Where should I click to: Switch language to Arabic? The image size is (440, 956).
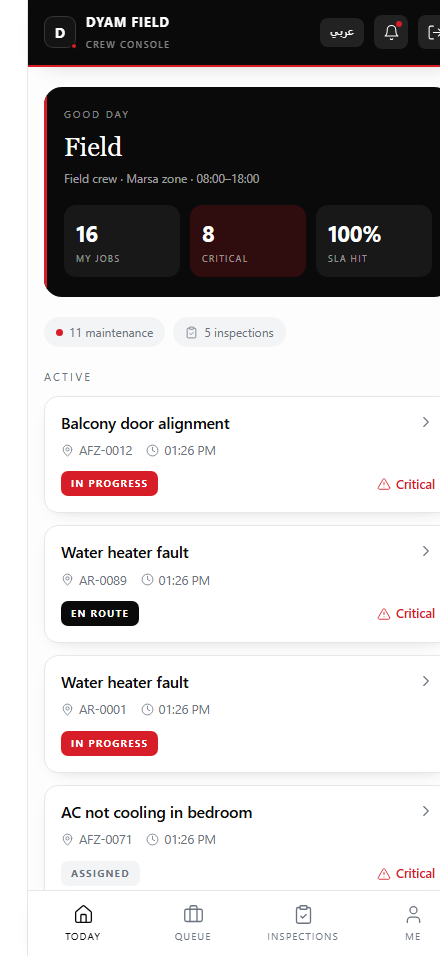coord(342,32)
